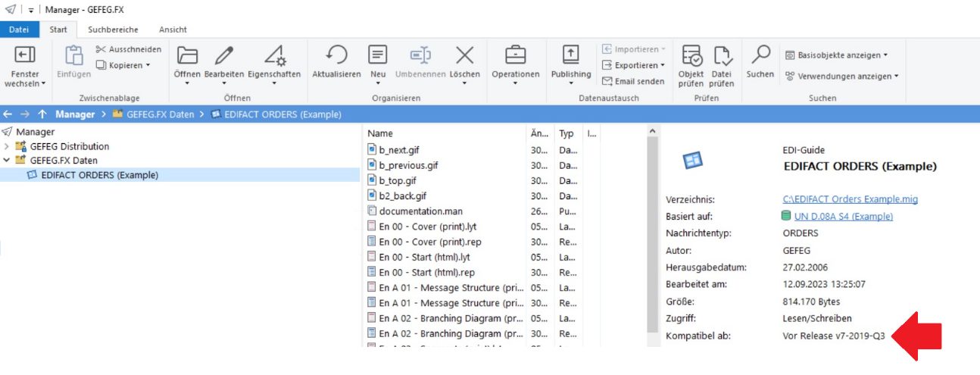Select GEFEG.FX Daten in the tree
The width and height of the screenshot is (980, 375).
tap(64, 161)
